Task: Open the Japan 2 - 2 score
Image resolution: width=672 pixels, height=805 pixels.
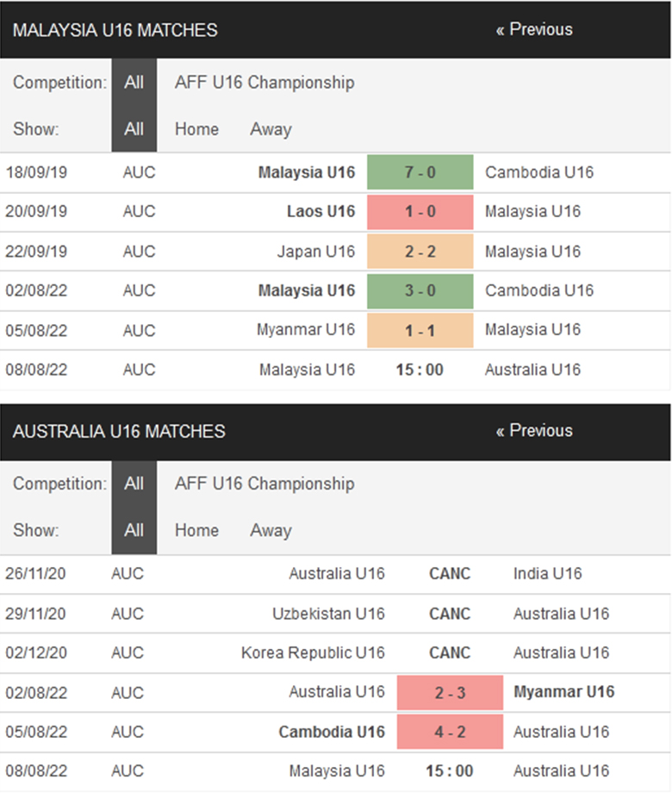Action: point(420,252)
